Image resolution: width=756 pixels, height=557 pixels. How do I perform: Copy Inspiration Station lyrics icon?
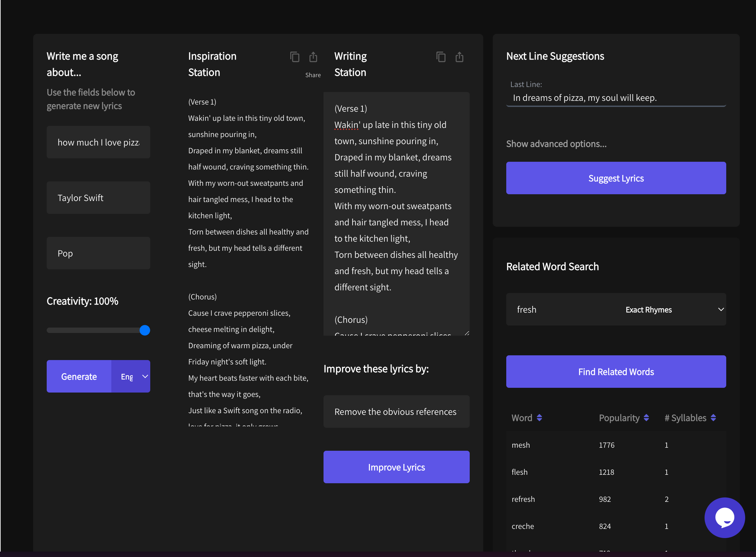pos(294,57)
